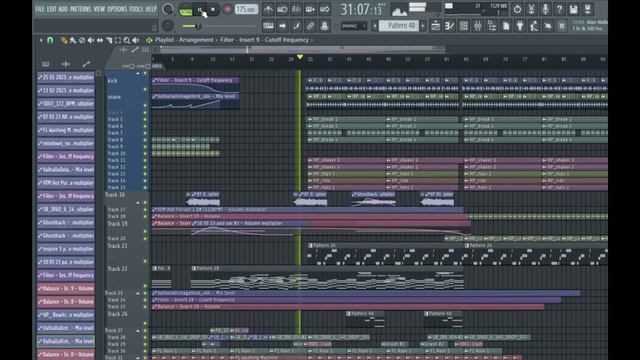
Task: Open the OPTIONS menu
Action: pyautogui.click(x=117, y=9)
